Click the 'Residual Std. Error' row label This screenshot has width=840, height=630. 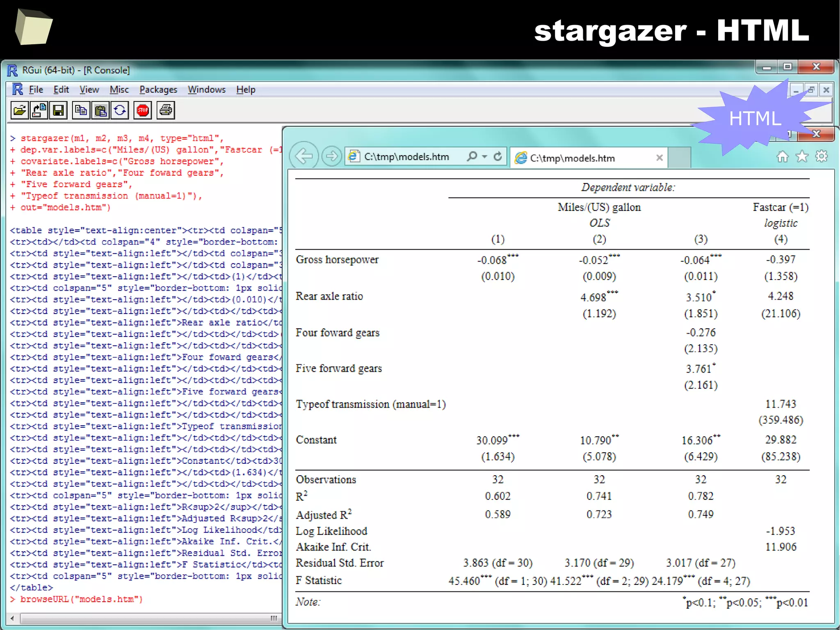pyautogui.click(x=340, y=563)
